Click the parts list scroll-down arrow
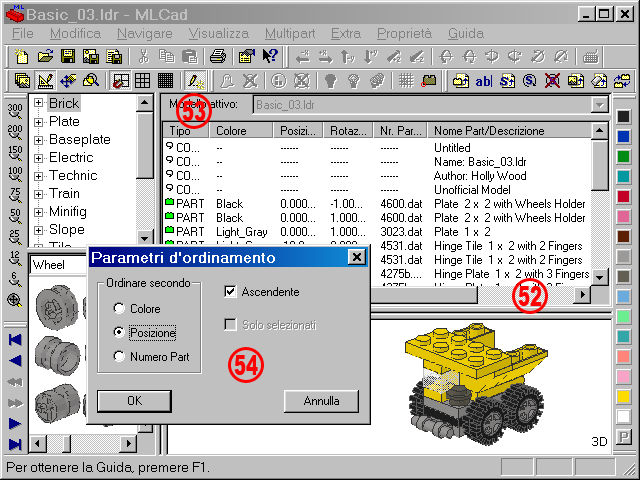The height and width of the screenshot is (480, 640). [x=599, y=278]
